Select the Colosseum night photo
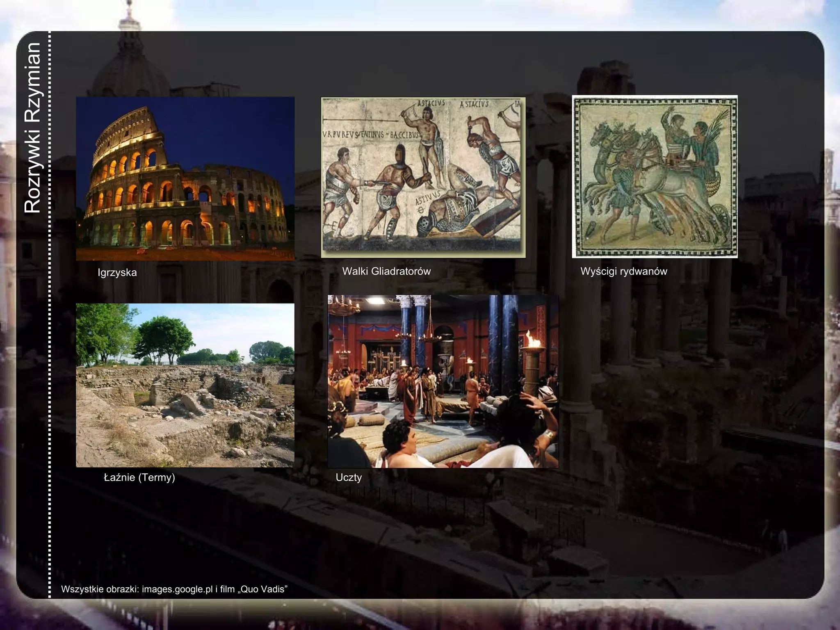 pos(185,178)
